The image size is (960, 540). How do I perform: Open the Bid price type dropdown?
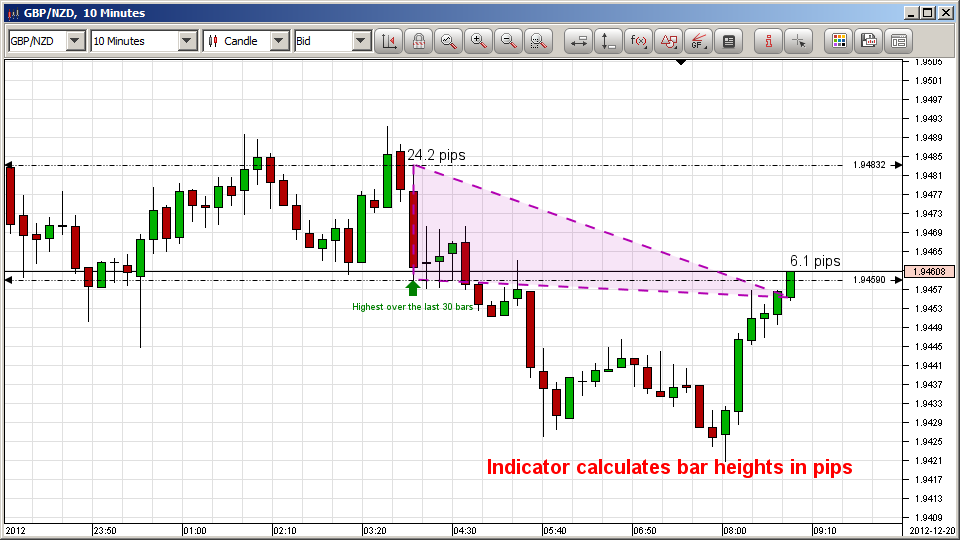point(361,41)
